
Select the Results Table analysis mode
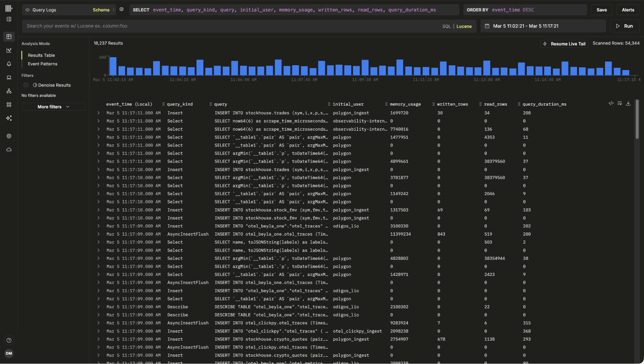41,55
